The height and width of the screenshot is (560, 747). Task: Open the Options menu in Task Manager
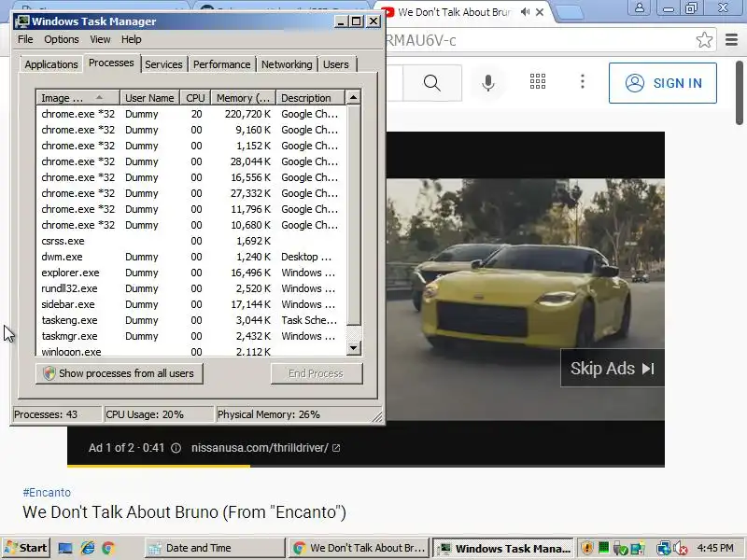(62, 39)
